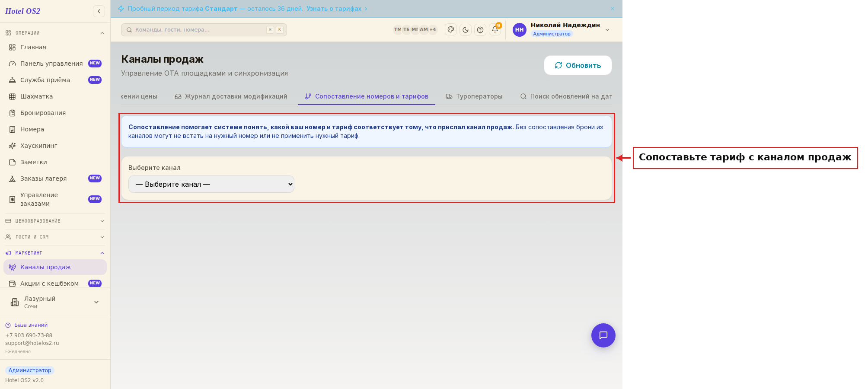Image resolution: width=868 pixels, height=389 pixels.
Task: Toggle dark mode moon icon
Action: pos(466,30)
